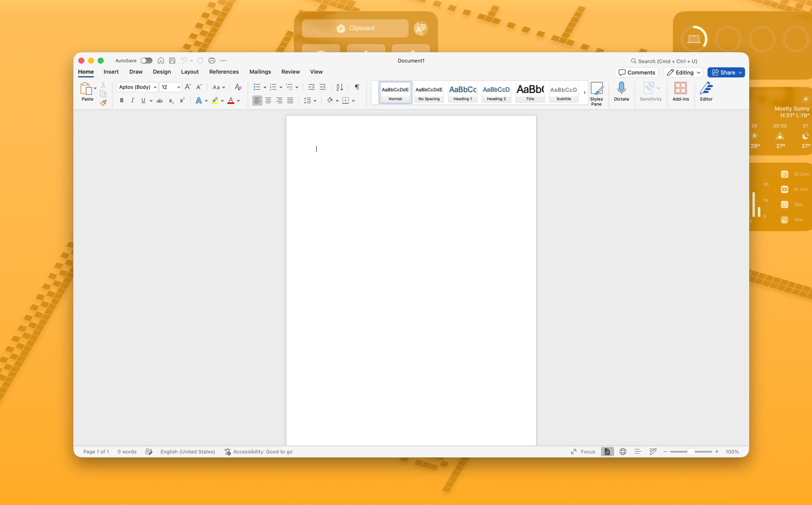Open the font size dropdown showing 12
Image resolution: width=812 pixels, height=505 pixels.
coord(170,87)
